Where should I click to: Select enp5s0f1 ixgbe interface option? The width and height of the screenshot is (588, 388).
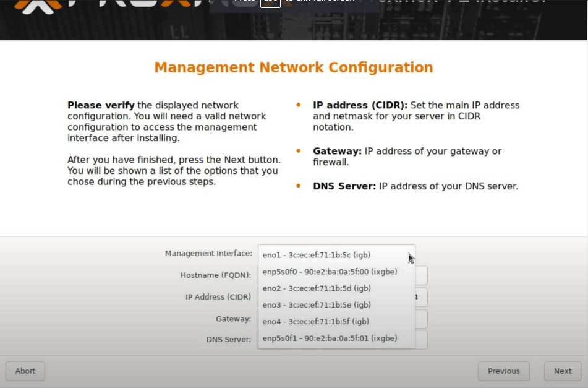click(330, 338)
